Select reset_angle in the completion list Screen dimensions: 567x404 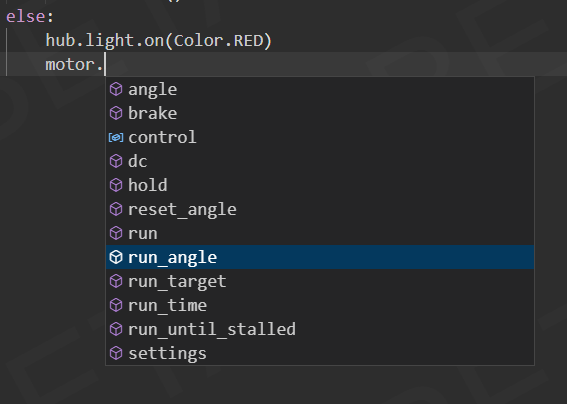(320, 209)
